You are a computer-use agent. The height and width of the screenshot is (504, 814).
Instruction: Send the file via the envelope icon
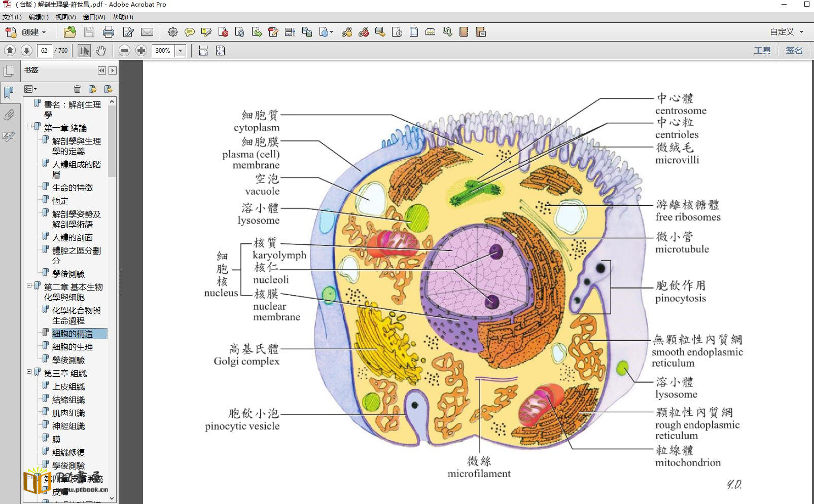[x=147, y=32]
